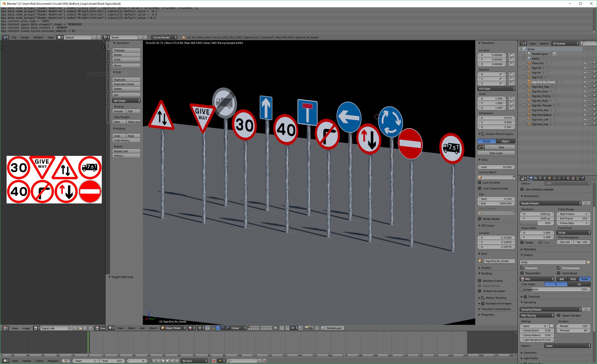Open the Render properties tab (camera icon)
Screen dimensions: 597x364
pos(531,179)
